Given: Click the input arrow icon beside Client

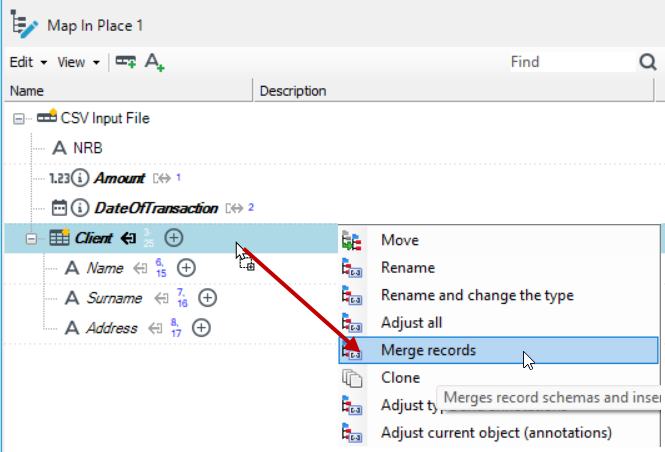Looking at the screenshot, I should pyautogui.click(x=129, y=238).
